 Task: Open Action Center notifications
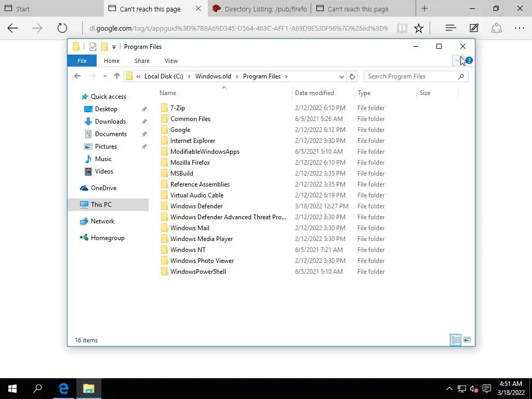pyautogui.click(x=487, y=389)
